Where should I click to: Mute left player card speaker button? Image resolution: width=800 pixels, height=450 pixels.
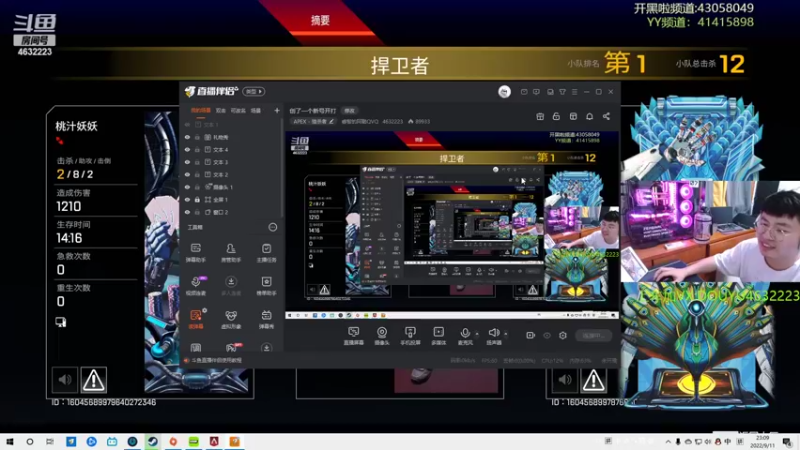pos(65,380)
